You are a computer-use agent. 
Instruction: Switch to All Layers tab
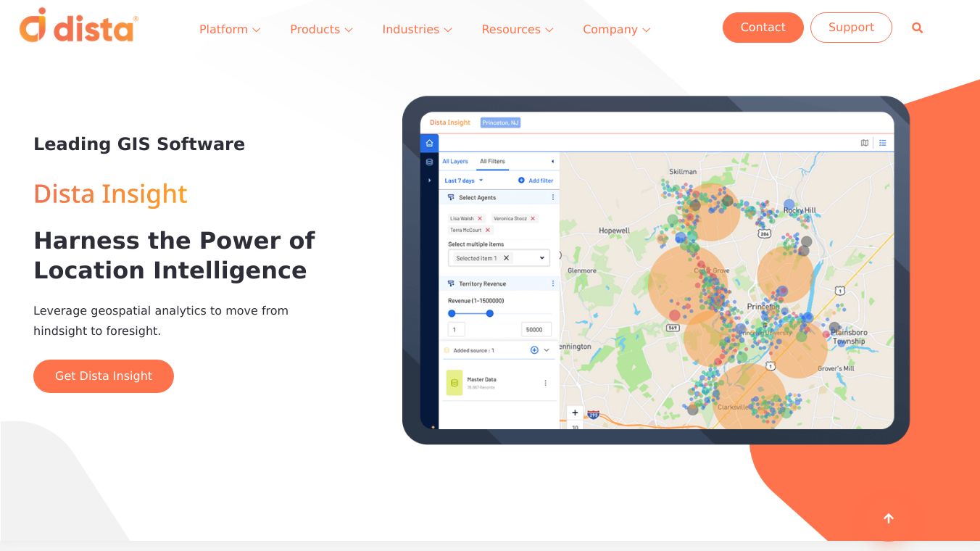click(x=455, y=162)
